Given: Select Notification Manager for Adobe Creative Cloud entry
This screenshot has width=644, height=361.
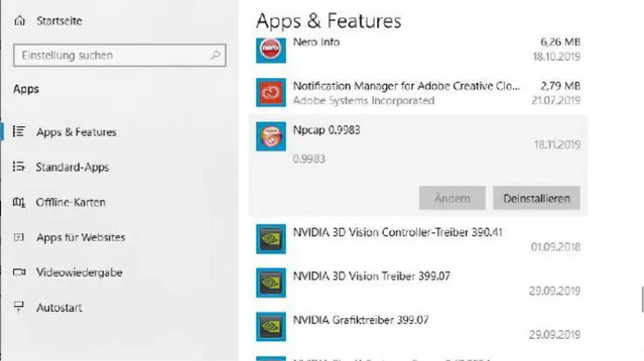Looking at the screenshot, I should pyautogui.click(x=406, y=86).
